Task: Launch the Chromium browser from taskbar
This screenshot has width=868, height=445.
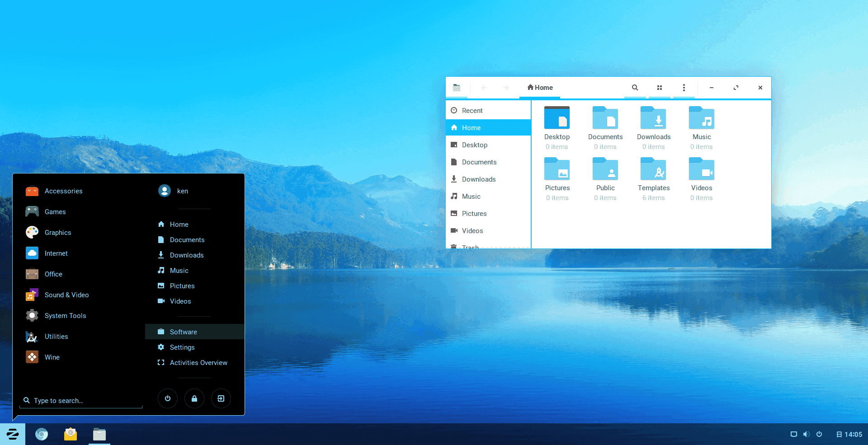Action: tap(42, 434)
